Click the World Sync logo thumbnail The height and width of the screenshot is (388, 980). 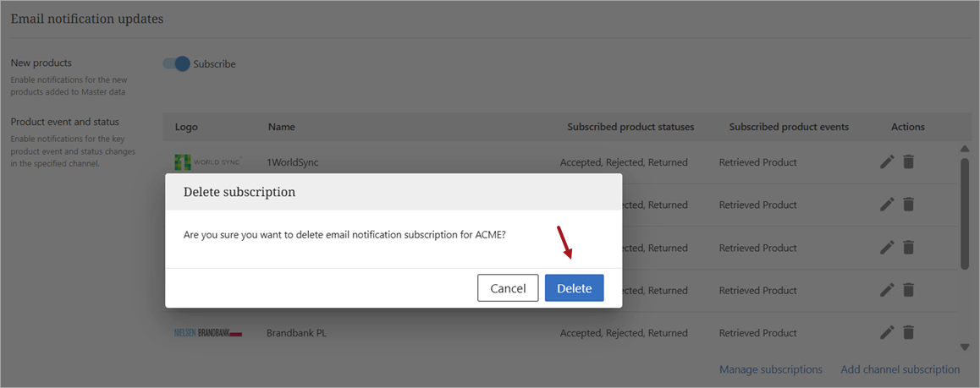tap(207, 161)
